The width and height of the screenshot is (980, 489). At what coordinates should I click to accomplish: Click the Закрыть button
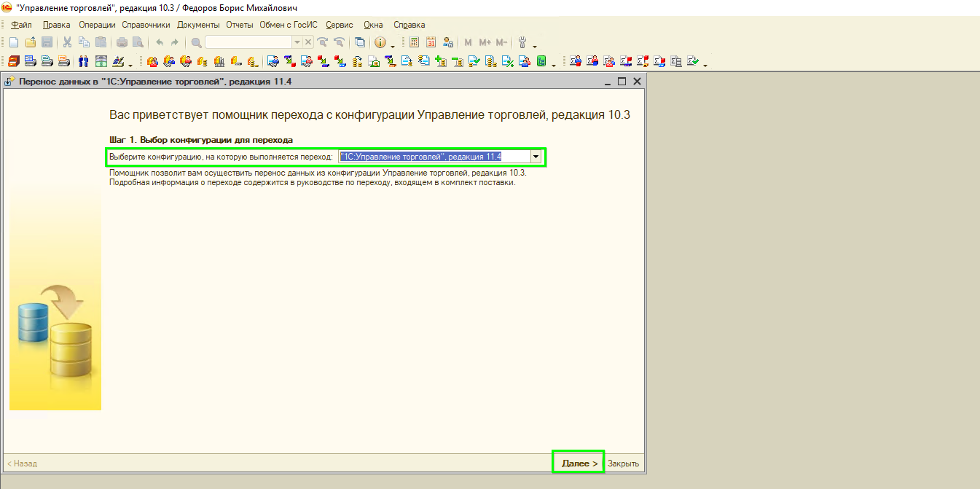(624, 463)
